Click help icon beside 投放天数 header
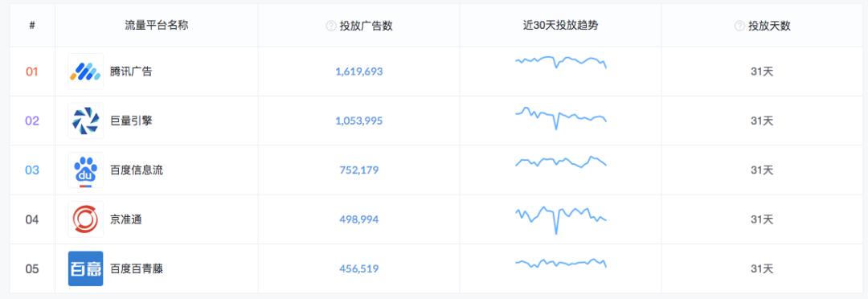This screenshot has height=299, width=868. point(739,26)
